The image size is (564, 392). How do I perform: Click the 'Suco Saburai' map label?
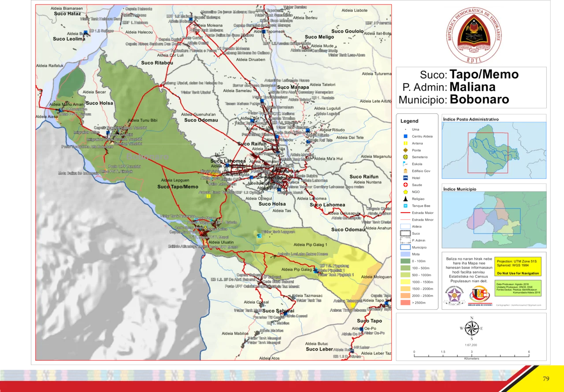[278, 311]
